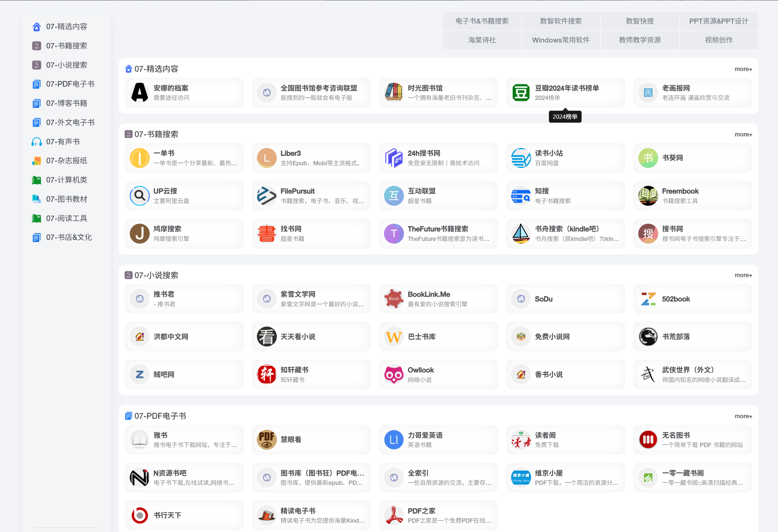The image size is (778, 532).
Task: Click the 找书网 red 書 icon
Action: click(267, 234)
